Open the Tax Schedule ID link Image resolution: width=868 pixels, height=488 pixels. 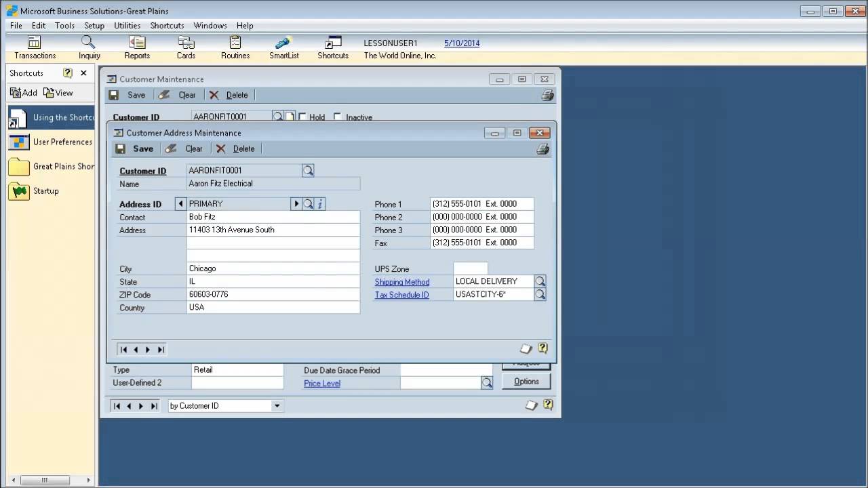pos(401,295)
